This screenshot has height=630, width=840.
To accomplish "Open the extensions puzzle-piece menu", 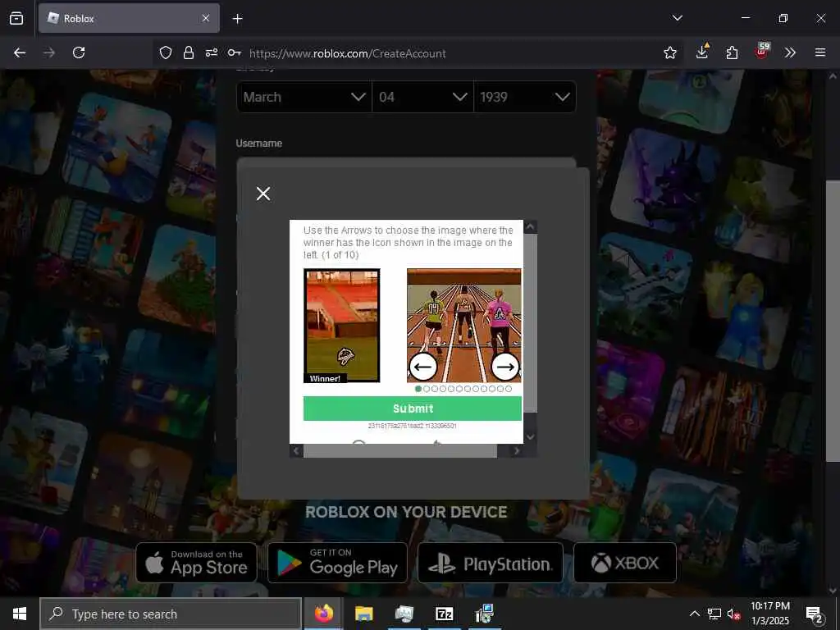I will coord(732,52).
